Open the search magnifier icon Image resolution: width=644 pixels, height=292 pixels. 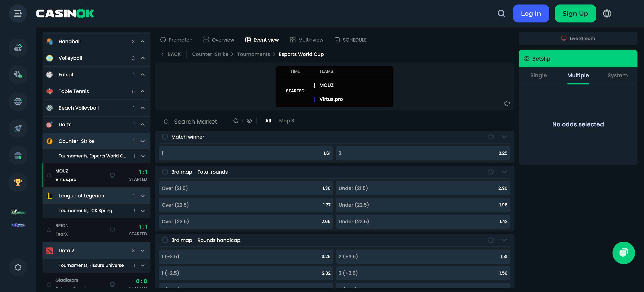point(501,13)
